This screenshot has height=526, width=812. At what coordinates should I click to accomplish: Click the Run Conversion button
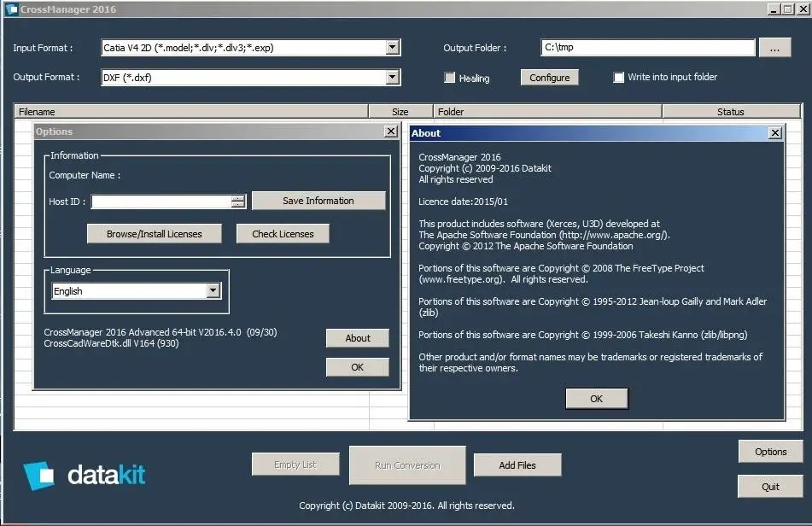[x=407, y=465]
